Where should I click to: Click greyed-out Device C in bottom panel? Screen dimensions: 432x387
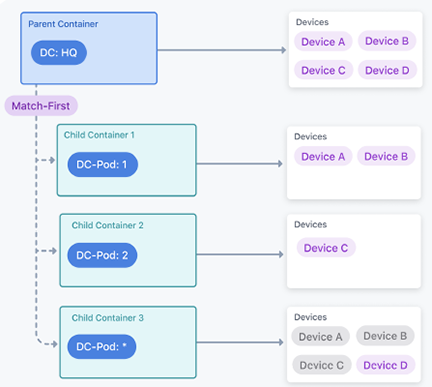(x=322, y=365)
